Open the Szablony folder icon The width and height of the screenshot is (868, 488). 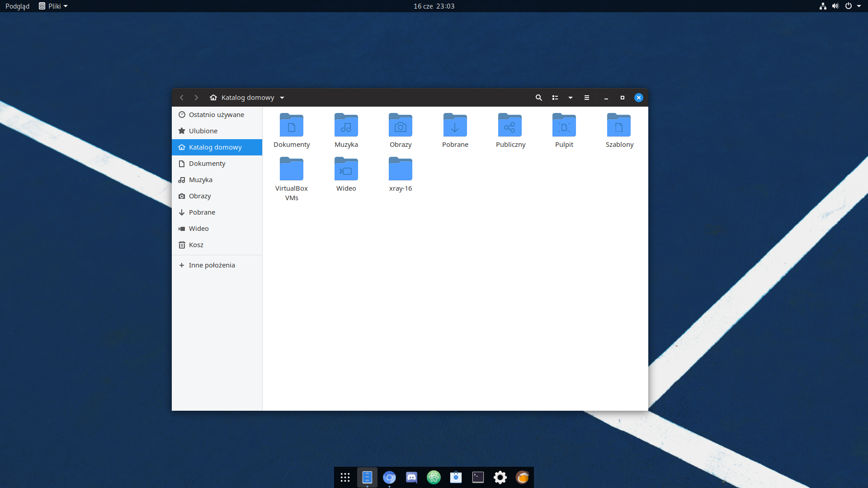point(619,125)
